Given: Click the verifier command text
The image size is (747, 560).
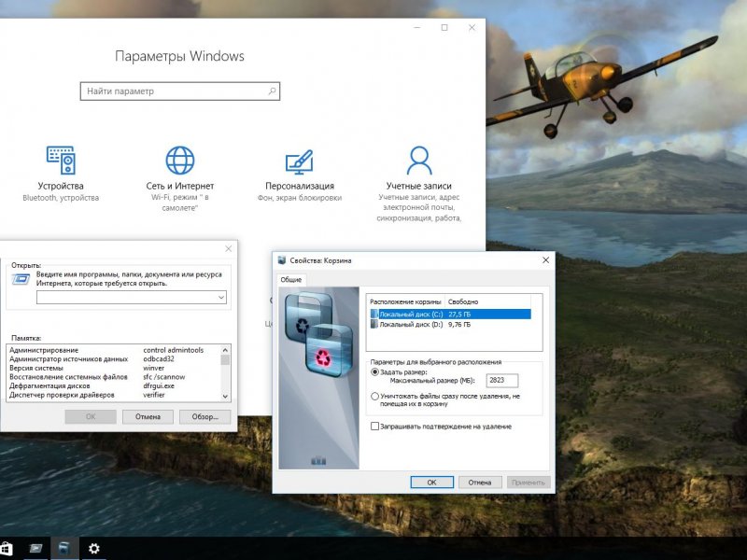Looking at the screenshot, I should [x=154, y=395].
